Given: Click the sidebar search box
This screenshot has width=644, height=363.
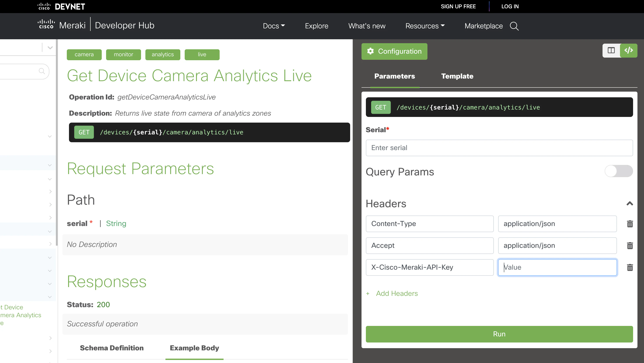Looking at the screenshot, I should [24, 72].
